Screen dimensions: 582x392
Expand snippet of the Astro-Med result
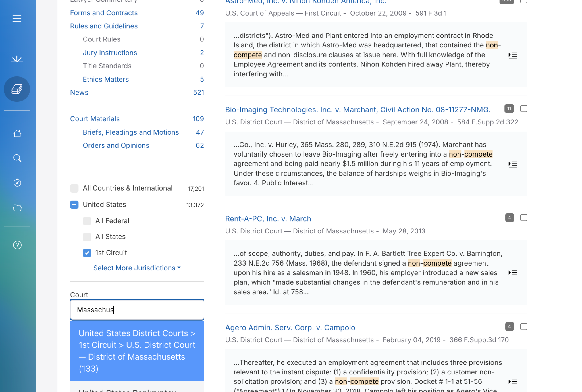[513, 55]
